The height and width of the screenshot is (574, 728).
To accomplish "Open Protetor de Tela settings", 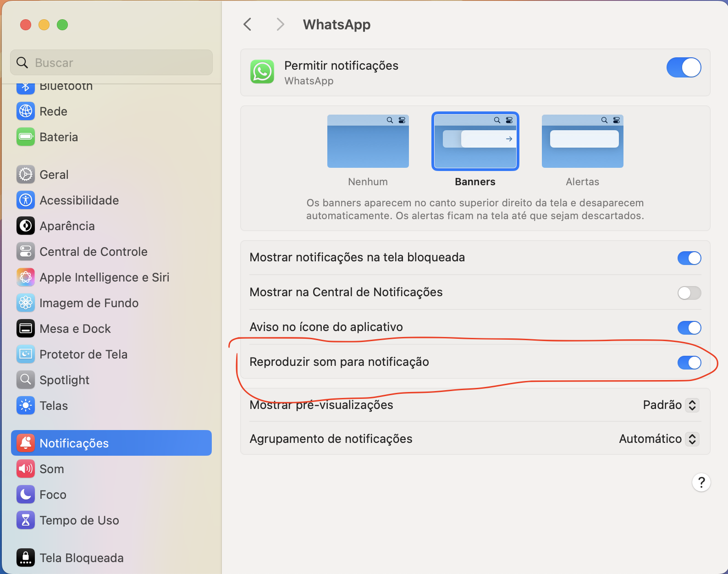I will (x=111, y=354).
